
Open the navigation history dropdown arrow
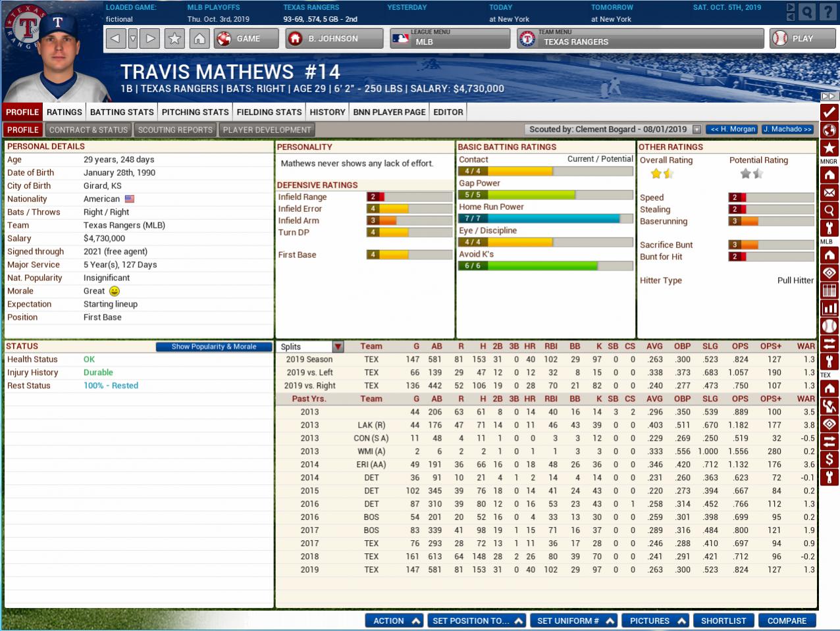point(133,39)
